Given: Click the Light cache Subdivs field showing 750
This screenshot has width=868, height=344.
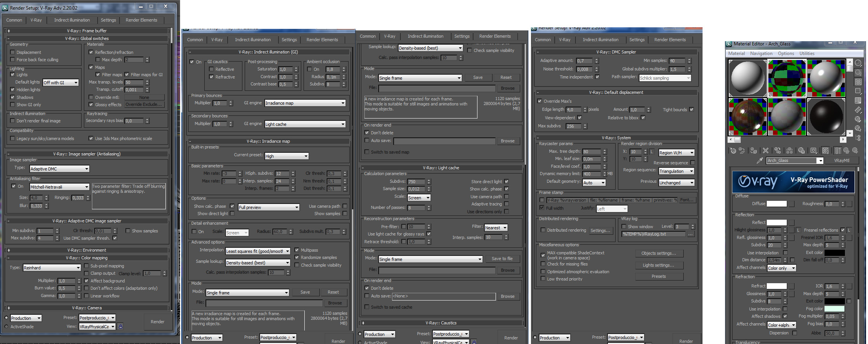Looking at the screenshot, I should [x=416, y=182].
